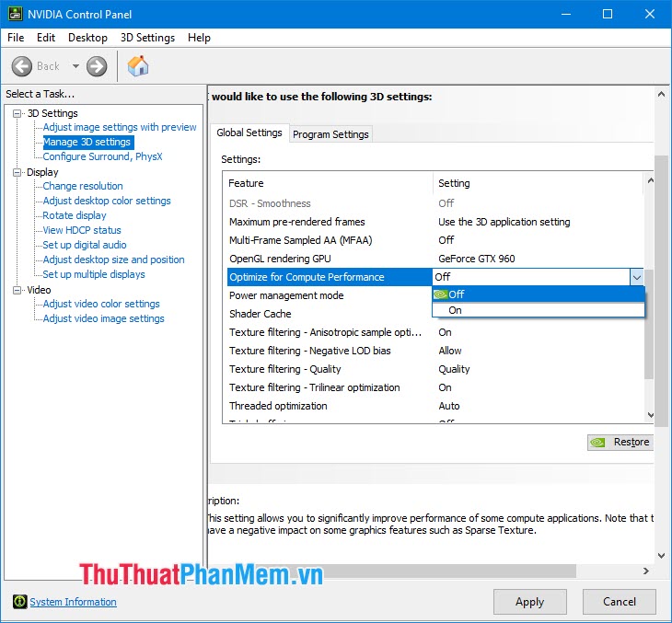Click the Restore button
The image size is (672, 623).
(x=620, y=443)
